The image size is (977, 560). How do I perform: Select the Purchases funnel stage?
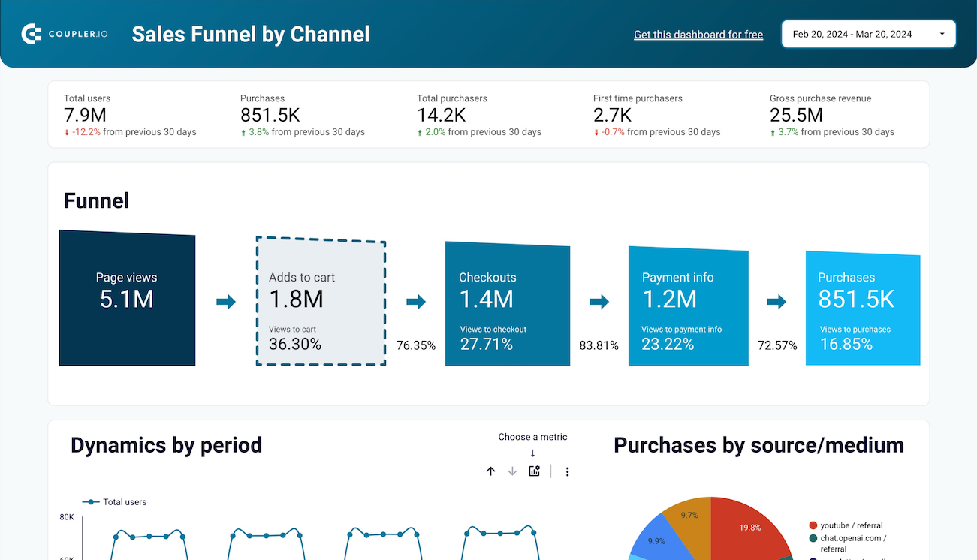862,308
